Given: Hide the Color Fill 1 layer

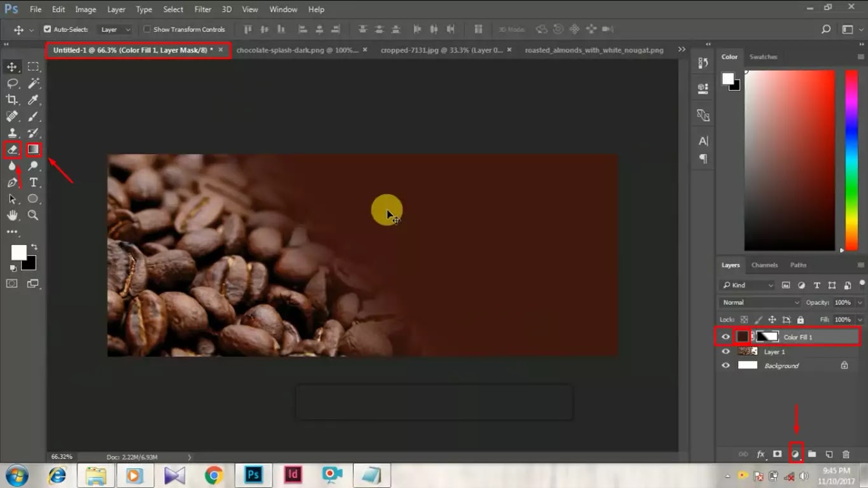Looking at the screenshot, I should click(x=726, y=337).
